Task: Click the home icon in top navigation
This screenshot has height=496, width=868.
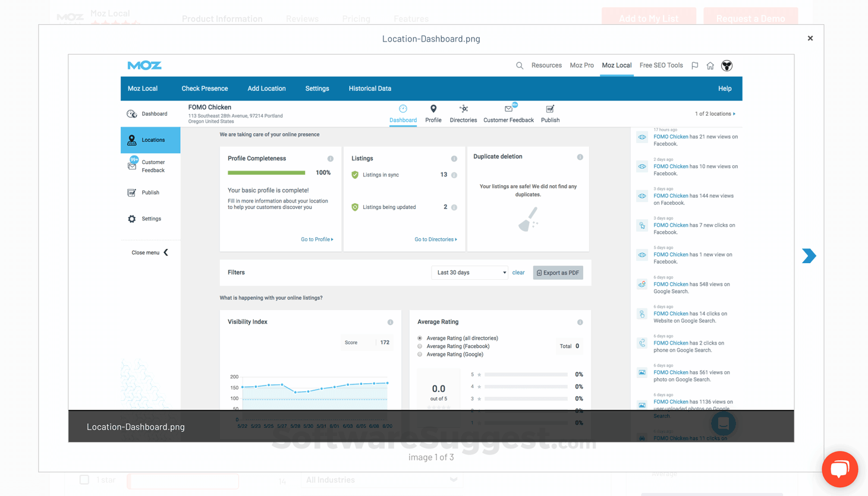Action: coord(710,66)
